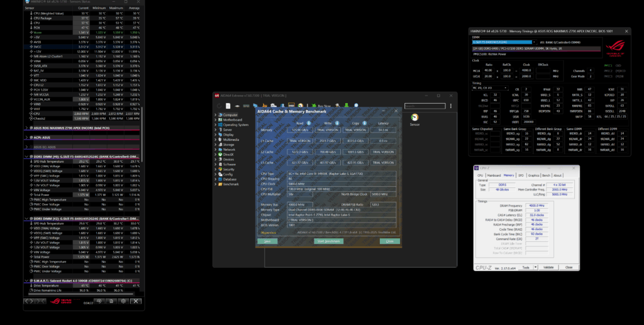Click the Vcore sensor row in HWiNFO
The height and width of the screenshot is (325, 644).
(x=82, y=33)
